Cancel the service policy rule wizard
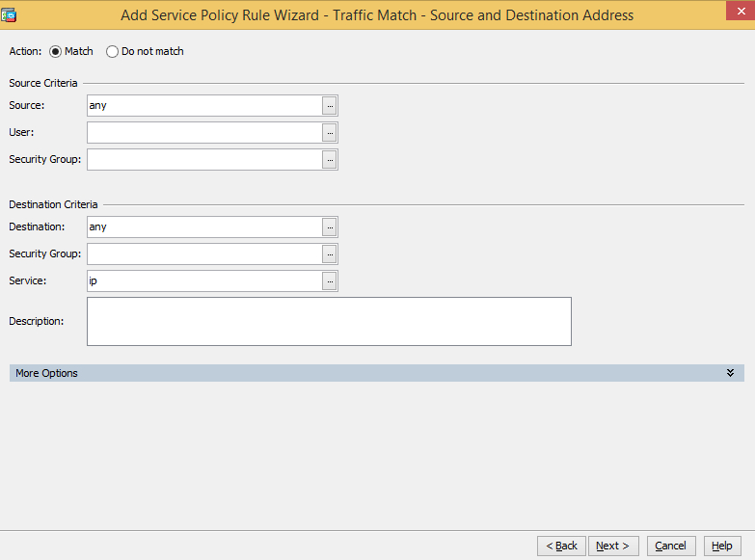The image size is (755, 560). (x=670, y=546)
